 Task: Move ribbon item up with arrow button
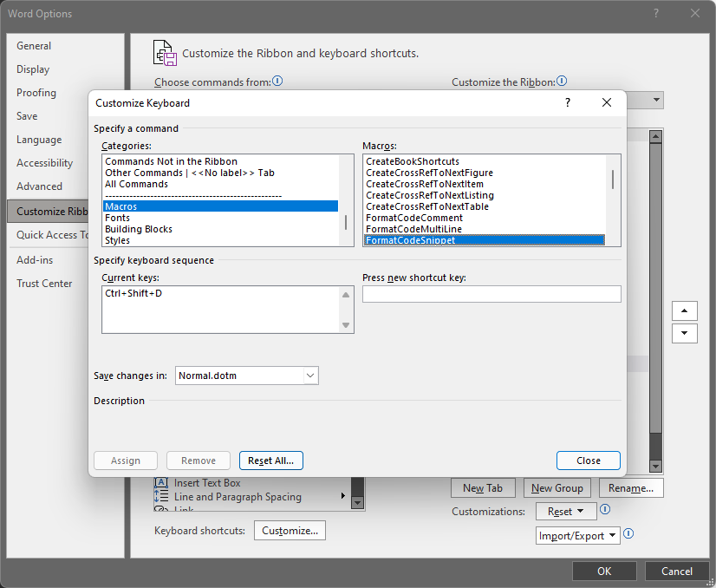coord(685,310)
